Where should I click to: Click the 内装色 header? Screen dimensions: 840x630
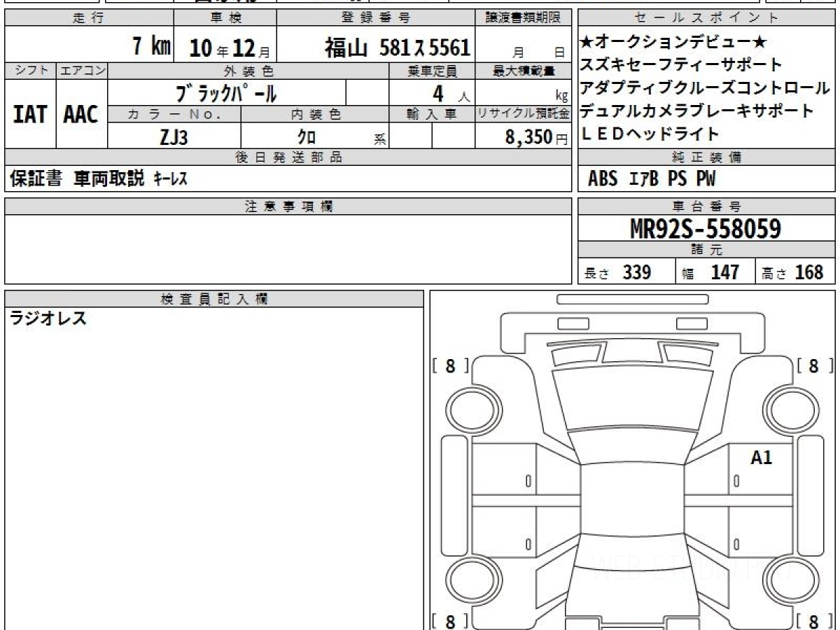[315, 114]
